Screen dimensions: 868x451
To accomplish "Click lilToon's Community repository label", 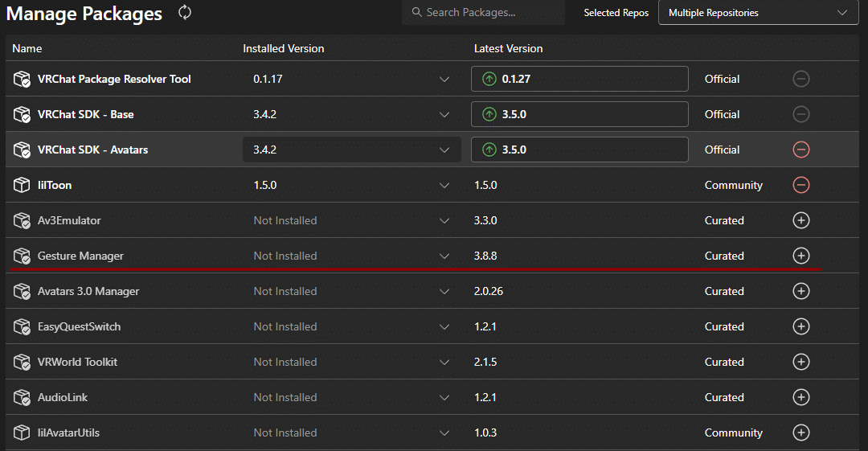I will (x=734, y=185).
